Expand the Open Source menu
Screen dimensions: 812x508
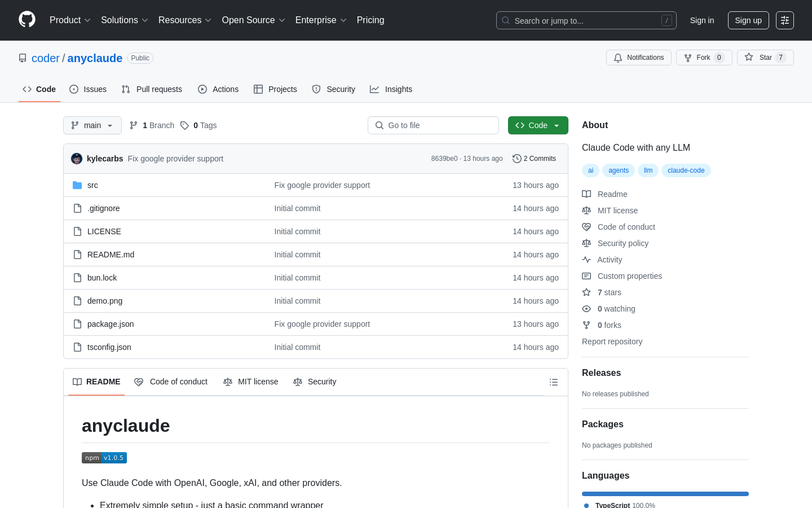[x=254, y=20]
